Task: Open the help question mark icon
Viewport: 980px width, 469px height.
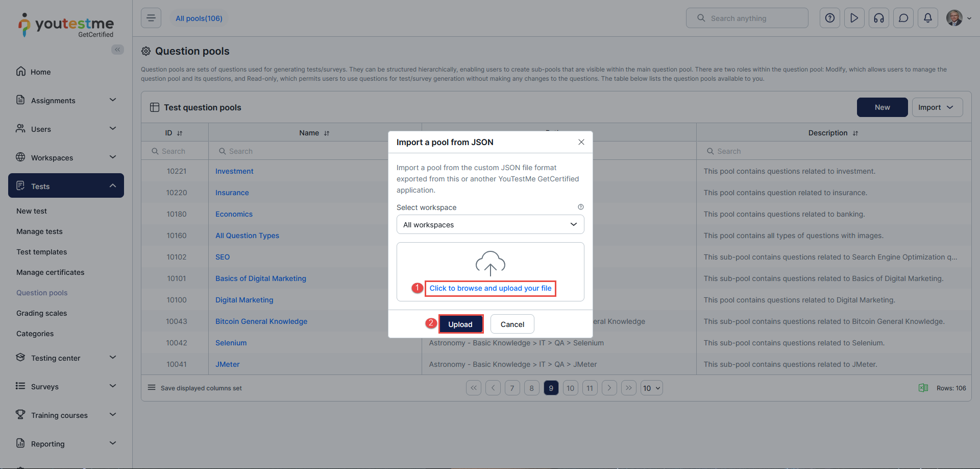Action: tap(829, 18)
